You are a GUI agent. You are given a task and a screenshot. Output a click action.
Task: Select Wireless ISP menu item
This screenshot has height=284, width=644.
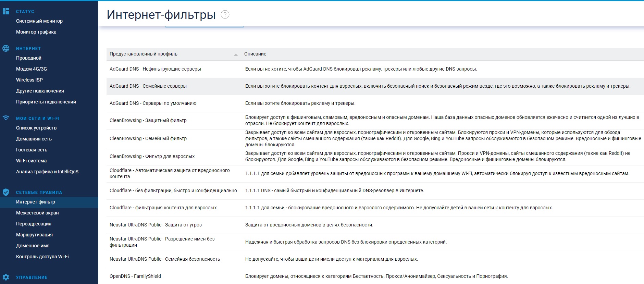coord(29,80)
